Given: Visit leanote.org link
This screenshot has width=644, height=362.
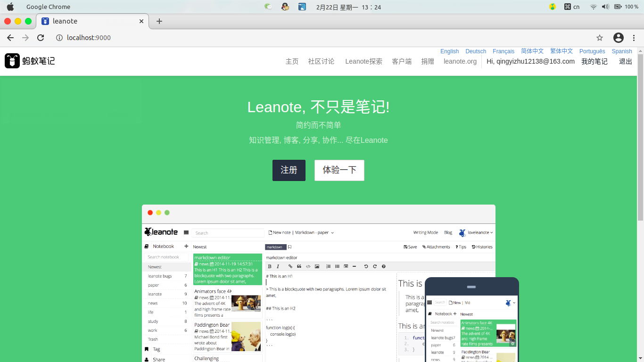Looking at the screenshot, I should pos(460,61).
